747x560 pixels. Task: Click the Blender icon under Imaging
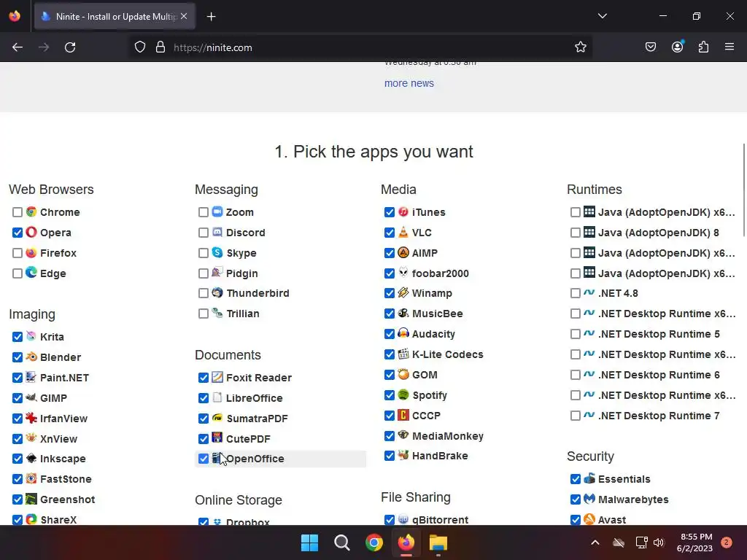pos(31,357)
